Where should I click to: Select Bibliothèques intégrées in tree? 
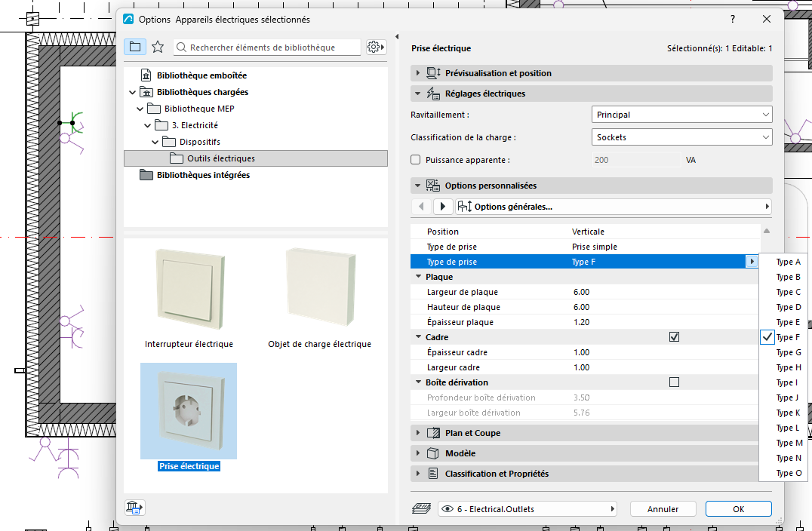[203, 175]
